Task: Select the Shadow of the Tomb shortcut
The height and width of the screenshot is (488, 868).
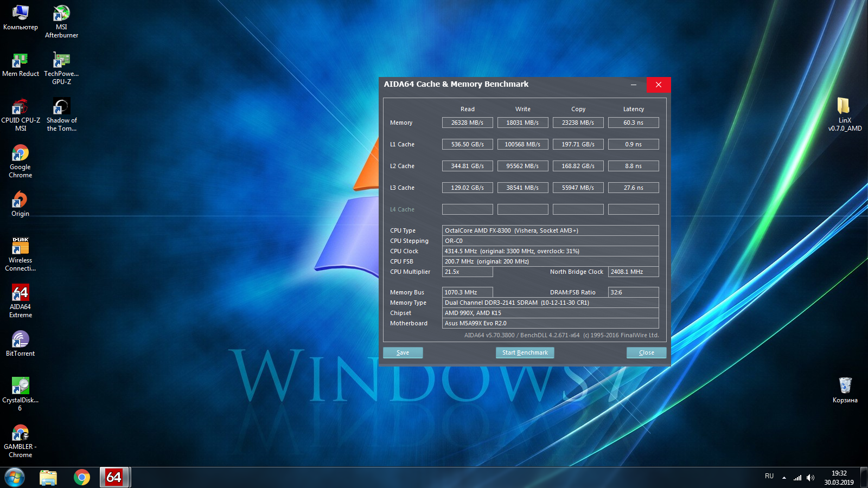Action: coord(61,115)
